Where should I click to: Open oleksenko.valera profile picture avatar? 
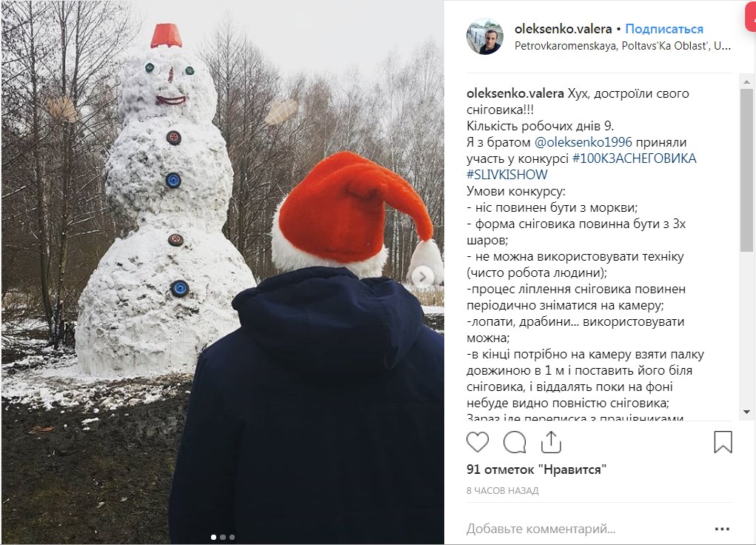point(484,36)
